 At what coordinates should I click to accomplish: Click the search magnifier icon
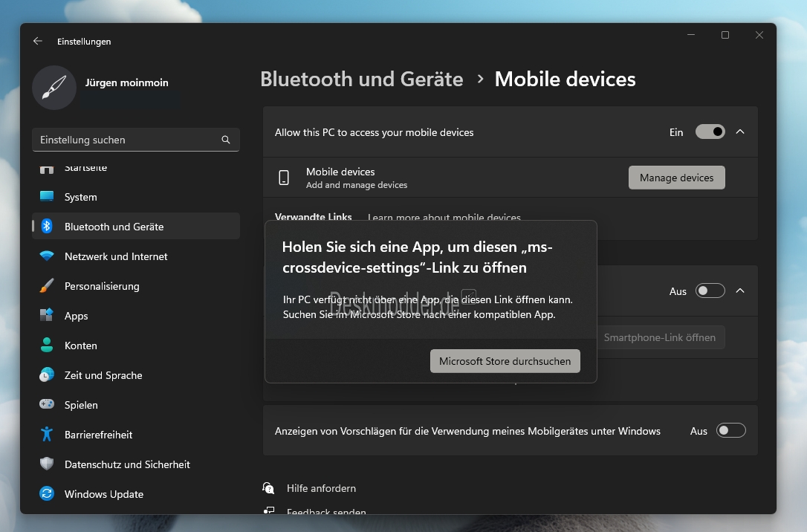pyautogui.click(x=225, y=140)
